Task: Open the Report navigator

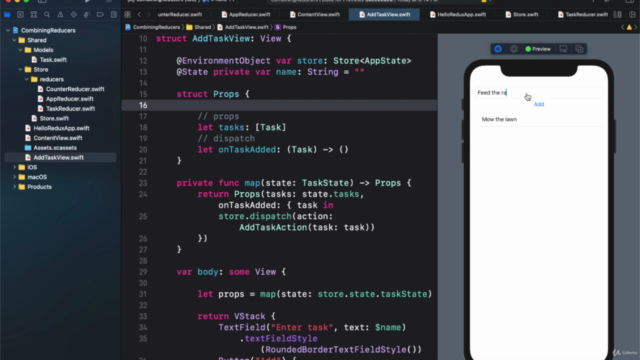Action: tap(113, 15)
